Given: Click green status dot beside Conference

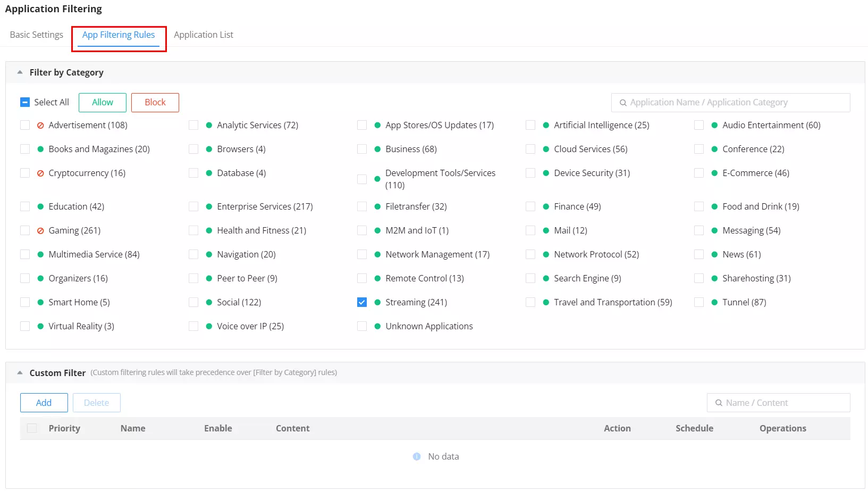Looking at the screenshot, I should tap(714, 149).
